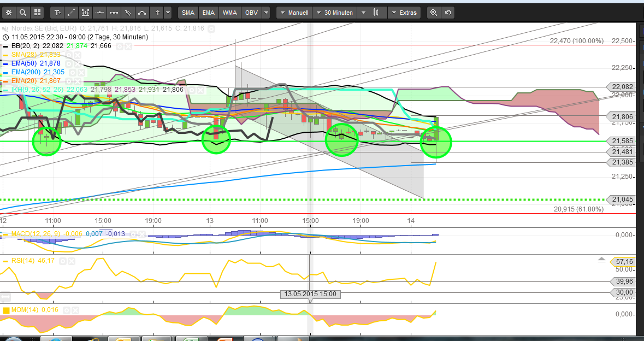The image size is (644, 341).
Task: Select the curve arc drawing tool
Action: [x=142, y=13]
